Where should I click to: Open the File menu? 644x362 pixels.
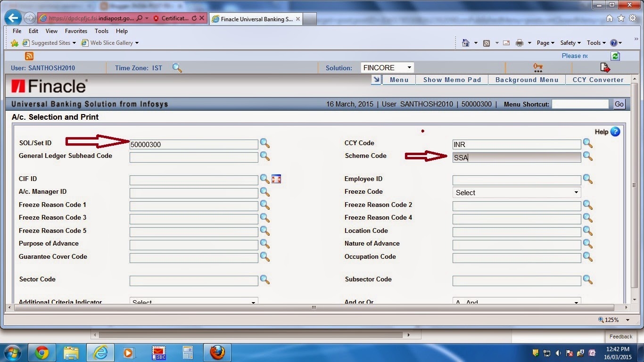17,31
